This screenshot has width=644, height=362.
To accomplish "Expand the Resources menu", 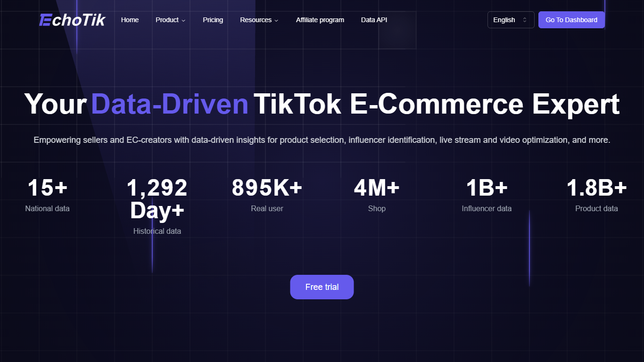I will [x=259, y=20].
